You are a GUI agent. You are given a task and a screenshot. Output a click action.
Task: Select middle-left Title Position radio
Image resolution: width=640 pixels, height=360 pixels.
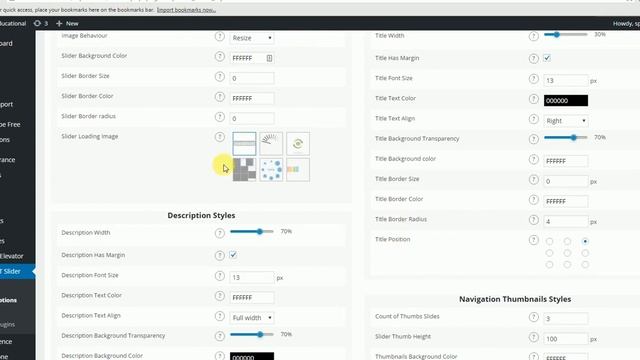[x=549, y=253]
